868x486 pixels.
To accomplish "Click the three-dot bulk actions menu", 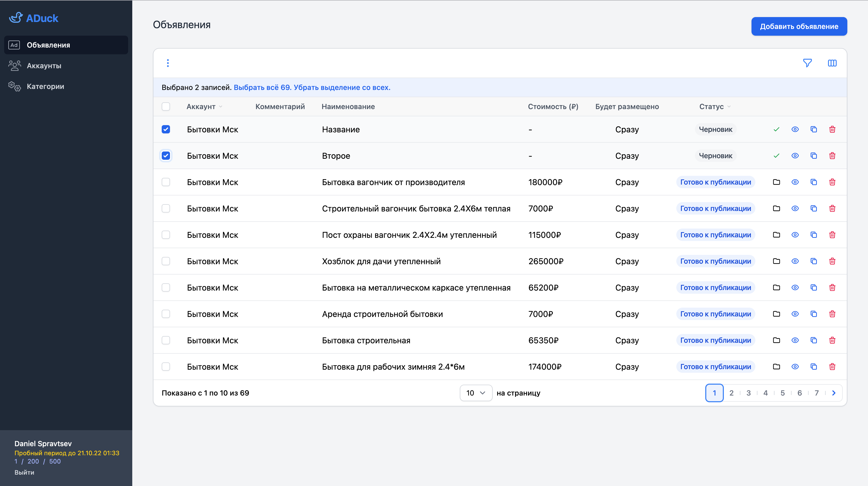I will pyautogui.click(x=168, y=63).
